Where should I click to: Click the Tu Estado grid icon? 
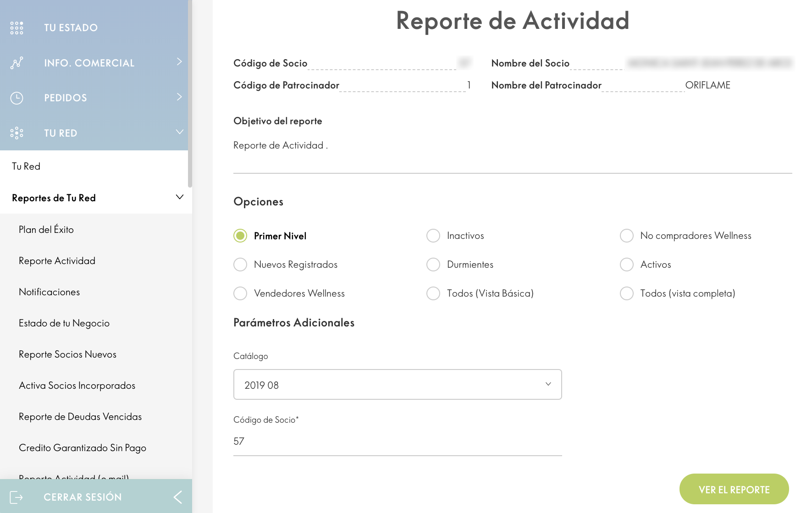pos(17,28)
